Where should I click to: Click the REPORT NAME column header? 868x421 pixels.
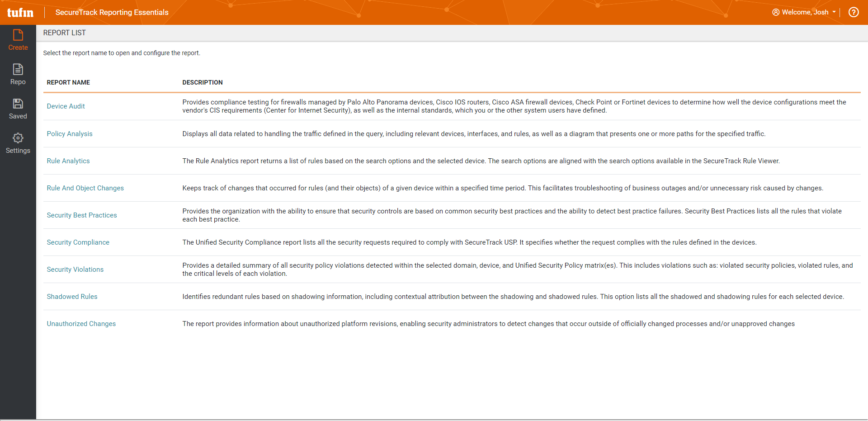point(68,82)
